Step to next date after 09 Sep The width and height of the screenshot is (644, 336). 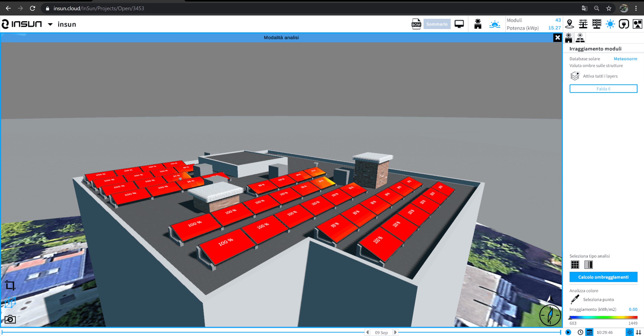[x=395, y=332]
